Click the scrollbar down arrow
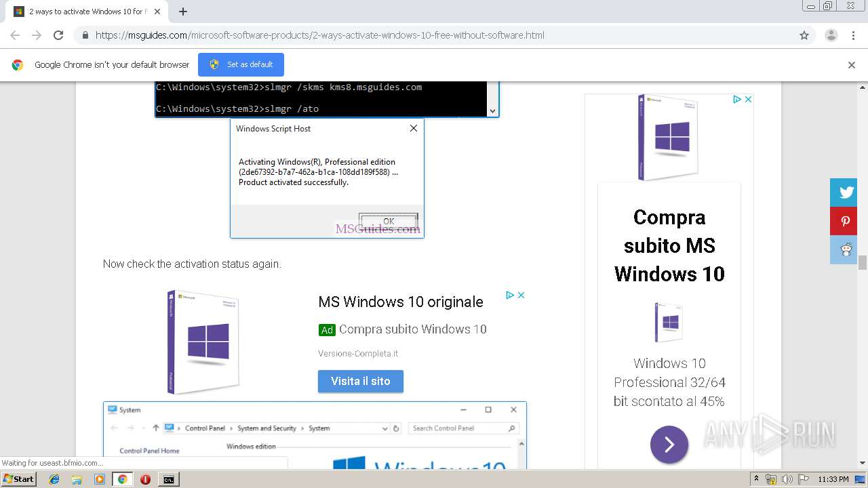 coord(863,464)
